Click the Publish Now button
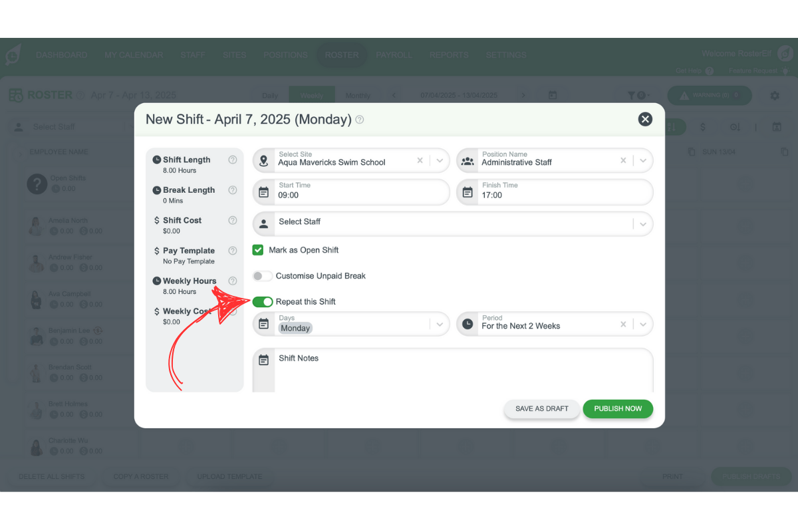Screen dimensions: 798x532 coord(618,409)
